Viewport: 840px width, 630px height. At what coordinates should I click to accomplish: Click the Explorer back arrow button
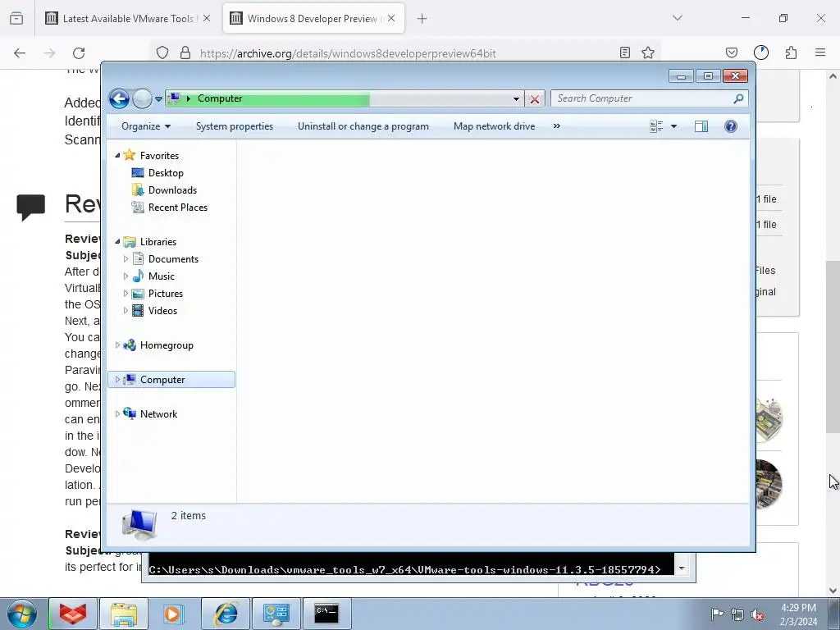point(119,98)
